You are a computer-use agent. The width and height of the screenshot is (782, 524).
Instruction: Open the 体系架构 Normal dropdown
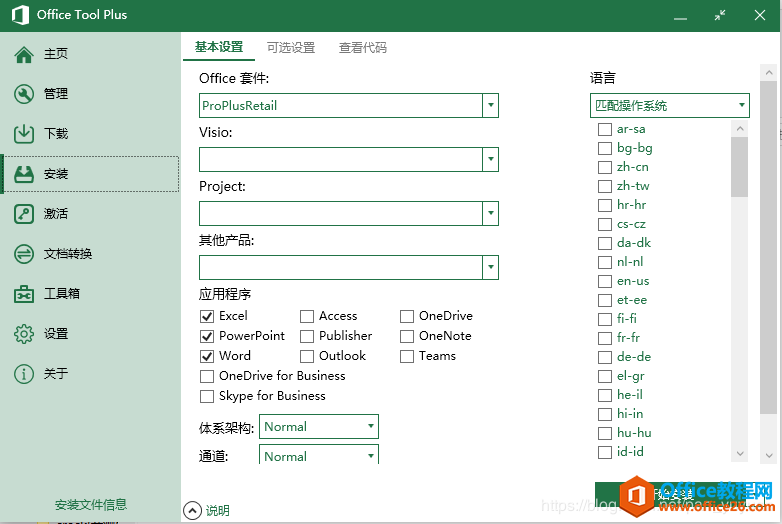tap(319, 426)
